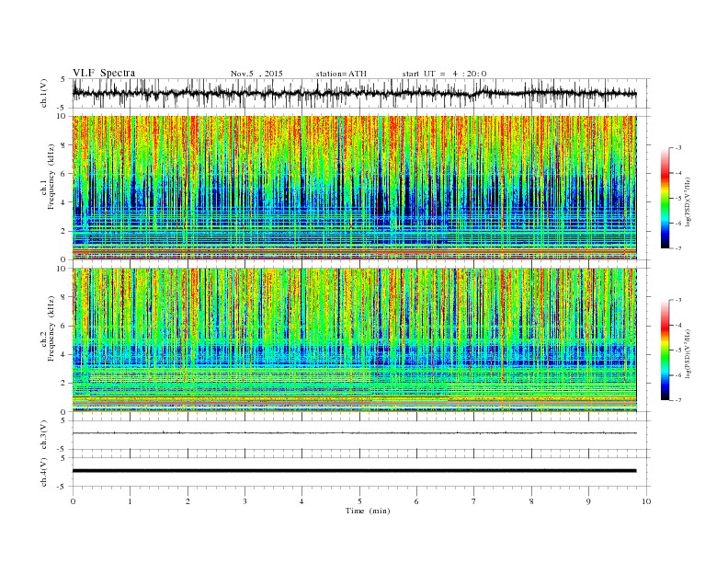Click the time axis tick label '5'
Image resolution: width=728 pixels, height=563 pixels.
click(359, 501)
